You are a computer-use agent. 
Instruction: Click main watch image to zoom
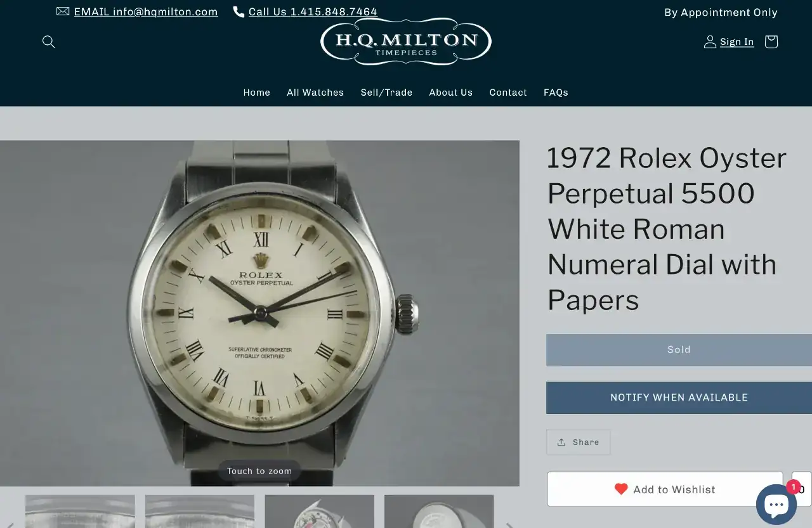pos(259,313)
